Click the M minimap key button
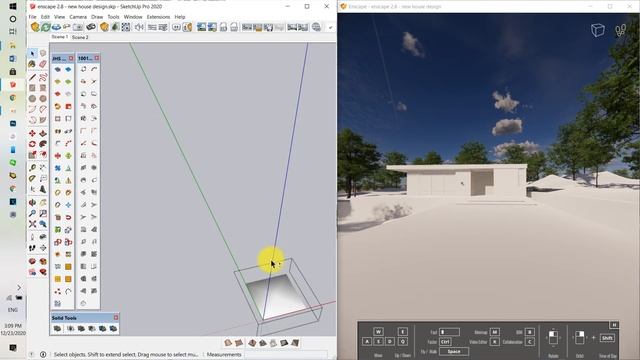Screen dimensions: 640x360 (495, 332)
